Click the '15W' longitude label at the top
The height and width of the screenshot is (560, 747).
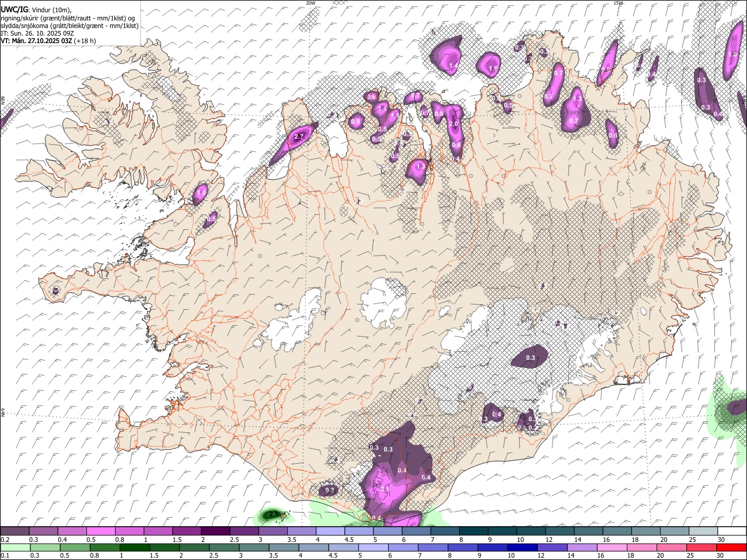tap(619, 3)
